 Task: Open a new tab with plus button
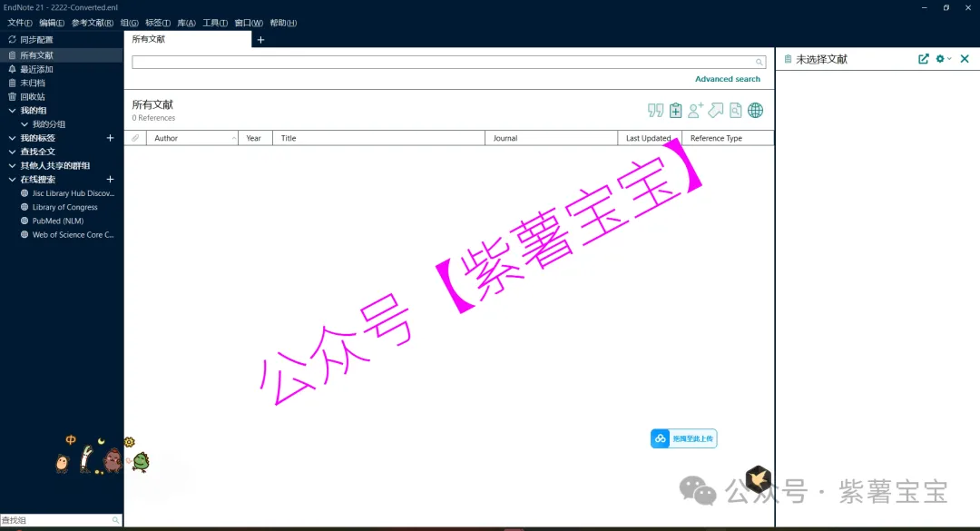coord(261,40)
